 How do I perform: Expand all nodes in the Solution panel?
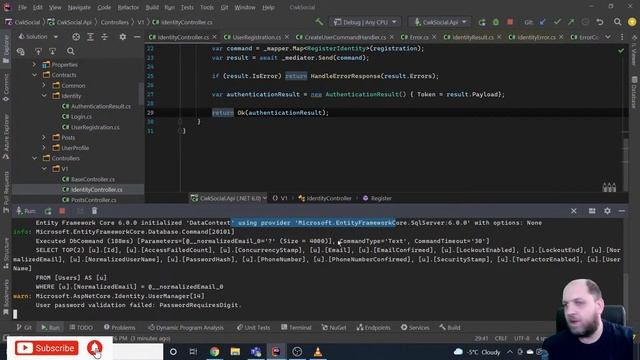click(91, 37)
